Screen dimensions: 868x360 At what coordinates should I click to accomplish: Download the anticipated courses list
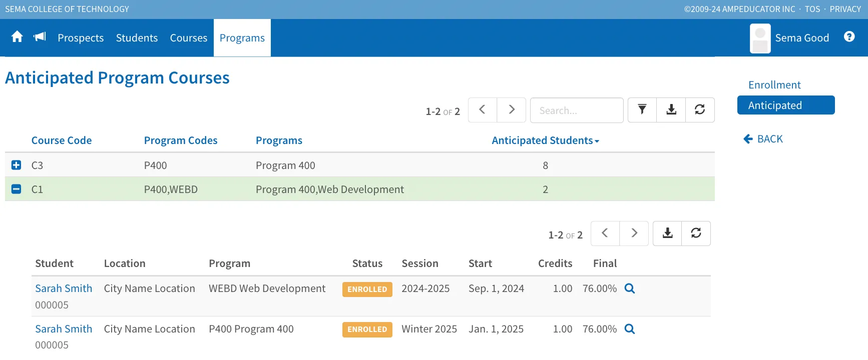tap(671, 110)
